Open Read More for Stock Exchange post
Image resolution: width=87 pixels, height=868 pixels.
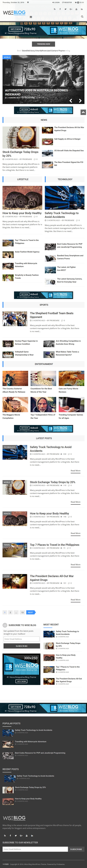pyautogui.click(x=76, y=502)
